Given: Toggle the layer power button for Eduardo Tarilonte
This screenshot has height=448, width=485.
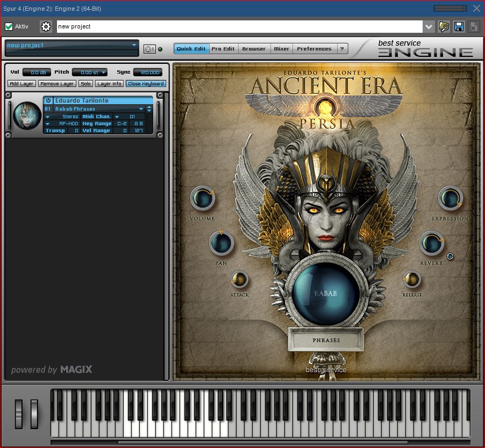Looking at the screenshot, I should [x=48, y=100].
